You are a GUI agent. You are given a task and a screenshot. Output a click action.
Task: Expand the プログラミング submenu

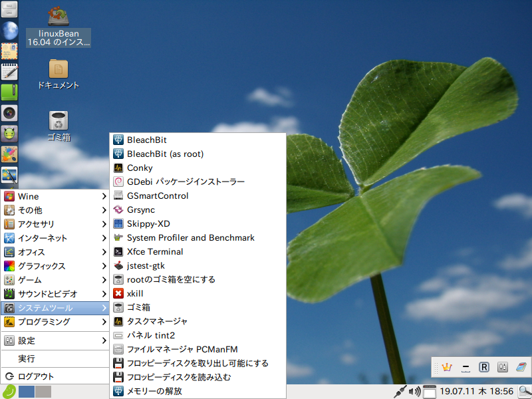point(55,322)
